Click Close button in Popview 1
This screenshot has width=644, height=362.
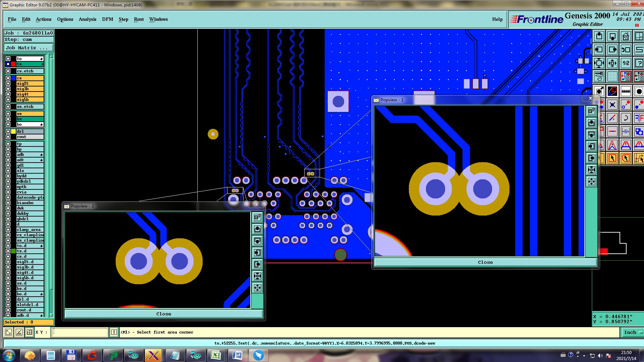(485, 262)
